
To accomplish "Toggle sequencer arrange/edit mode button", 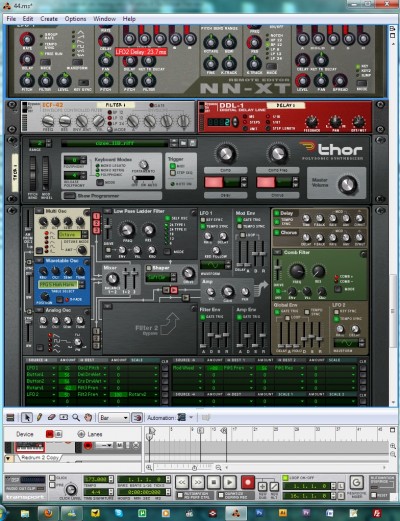I will tap(10, 417).
